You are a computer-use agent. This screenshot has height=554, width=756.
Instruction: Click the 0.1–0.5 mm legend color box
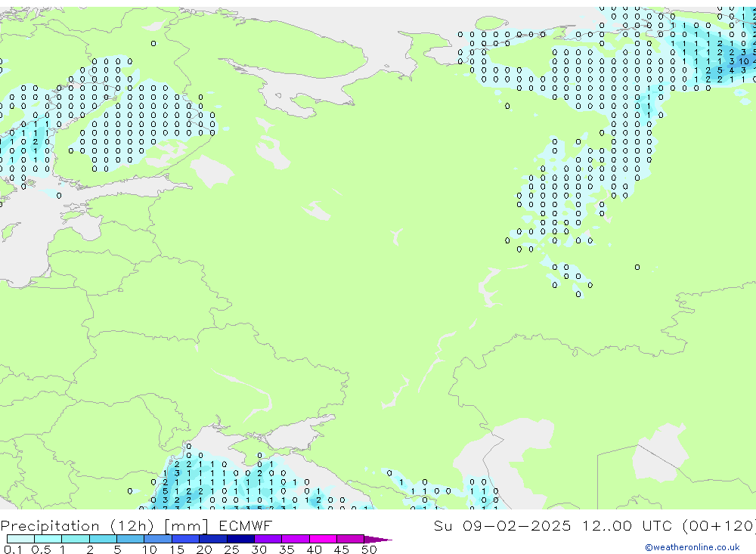point(20,539)
